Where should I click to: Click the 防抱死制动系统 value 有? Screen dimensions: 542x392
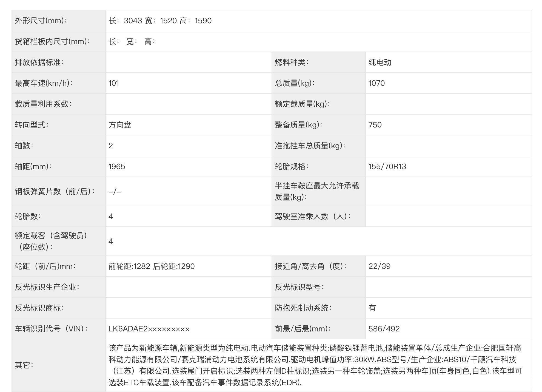(x=372, y=308)
